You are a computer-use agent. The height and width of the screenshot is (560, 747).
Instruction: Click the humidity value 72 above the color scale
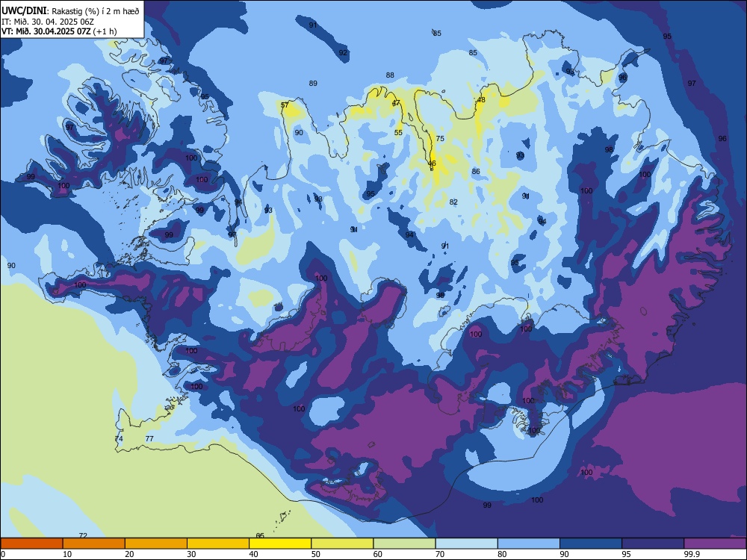[83, 535]
